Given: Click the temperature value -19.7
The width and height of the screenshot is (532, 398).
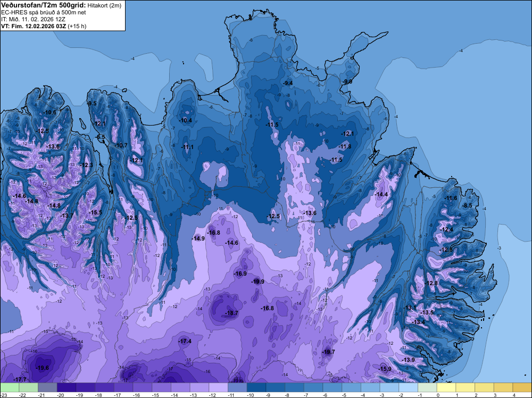Looking at the screenshot, I should [328, 352].
